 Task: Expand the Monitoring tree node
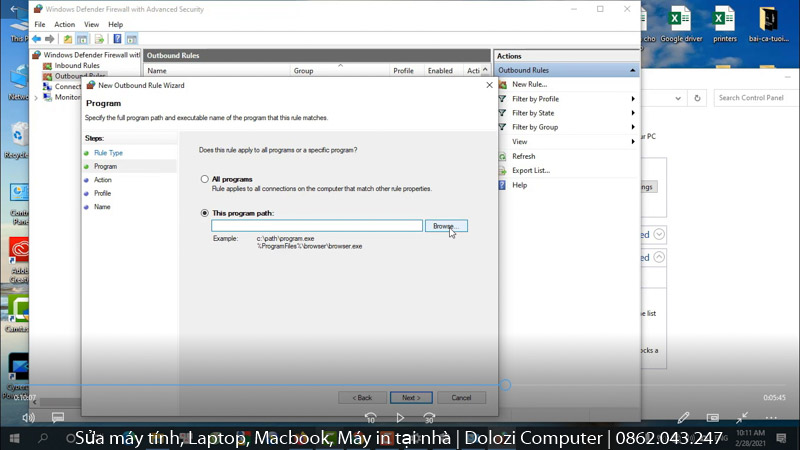(x=37, y=97)
